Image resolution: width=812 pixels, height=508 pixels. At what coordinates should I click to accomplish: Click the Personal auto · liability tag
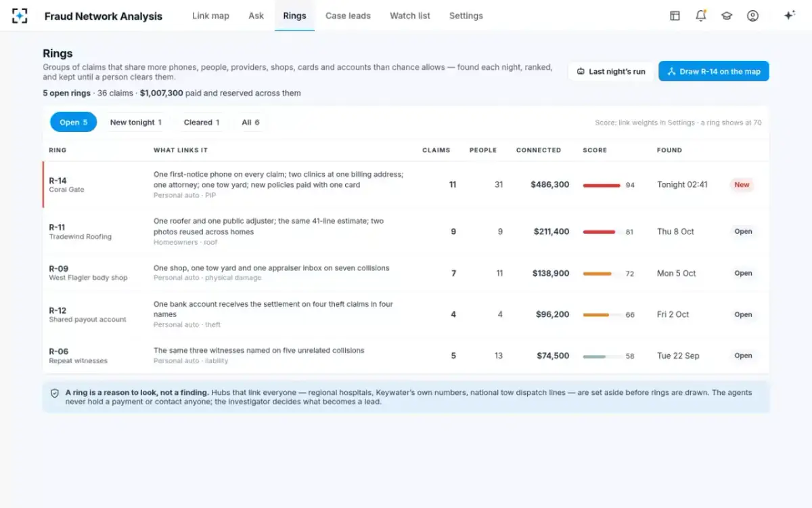(191, 361)
